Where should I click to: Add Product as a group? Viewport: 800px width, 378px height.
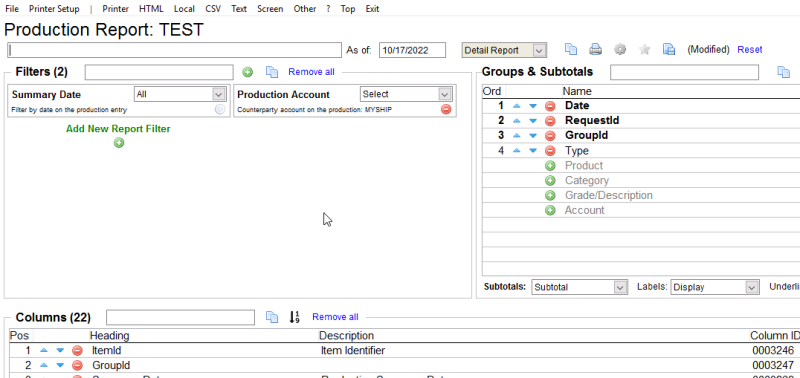(x=550, y=165)
